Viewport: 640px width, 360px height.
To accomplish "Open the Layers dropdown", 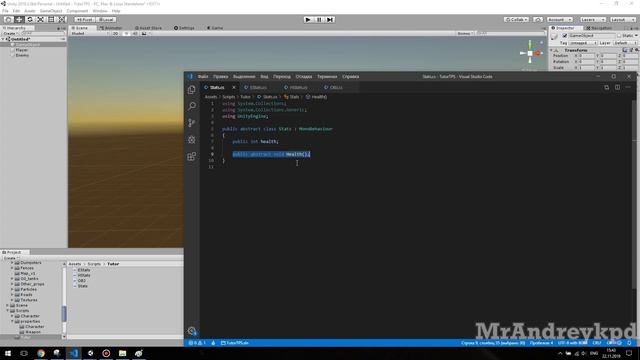I will 592,20.
